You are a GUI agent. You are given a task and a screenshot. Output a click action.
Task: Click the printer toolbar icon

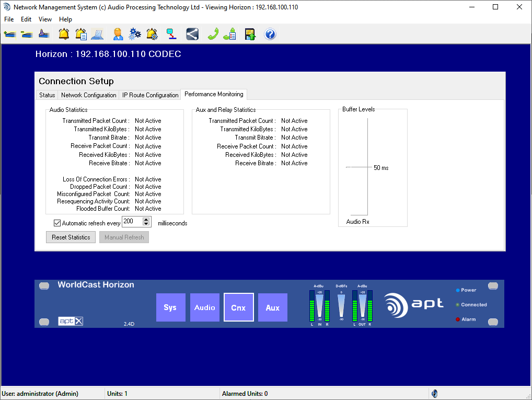click(98, 35)
